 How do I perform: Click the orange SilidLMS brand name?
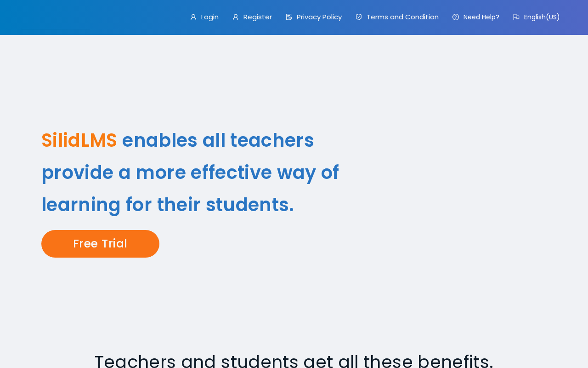[79, 140]
